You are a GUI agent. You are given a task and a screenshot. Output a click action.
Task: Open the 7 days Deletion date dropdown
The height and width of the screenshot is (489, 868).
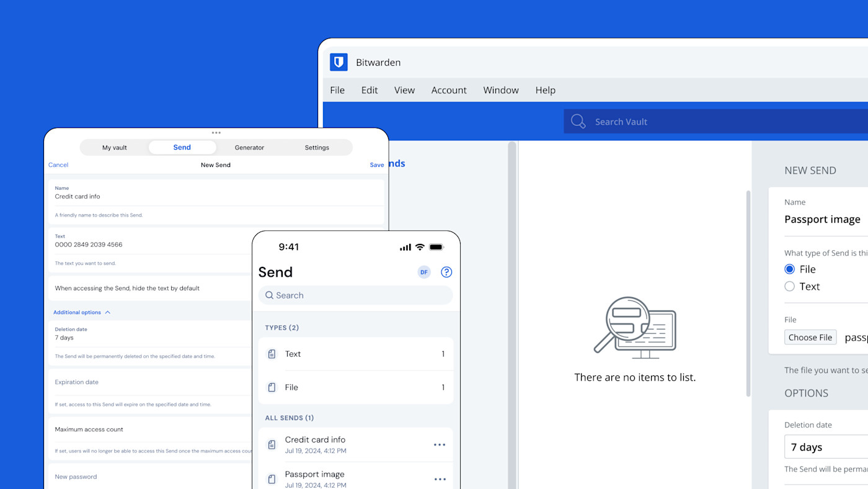[x=825, y=447]
